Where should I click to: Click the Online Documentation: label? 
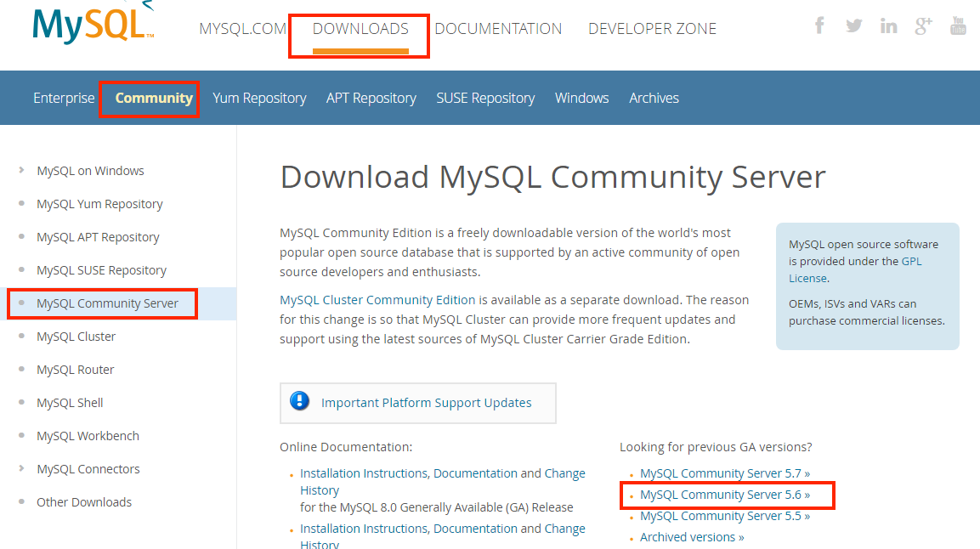(x=346, y=447)
